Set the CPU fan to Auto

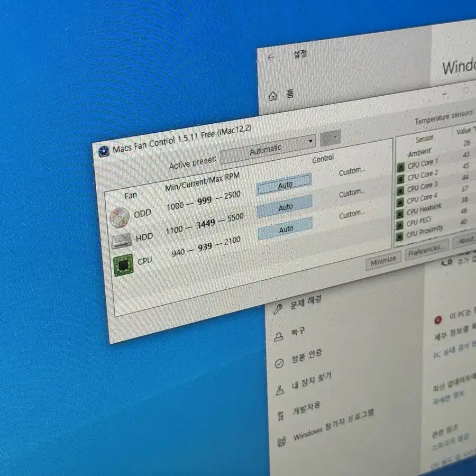[286, 228]
